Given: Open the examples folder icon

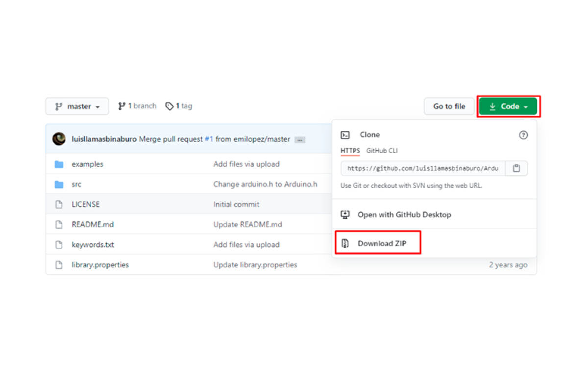Looking at the screenshot, I should (59, 164).
